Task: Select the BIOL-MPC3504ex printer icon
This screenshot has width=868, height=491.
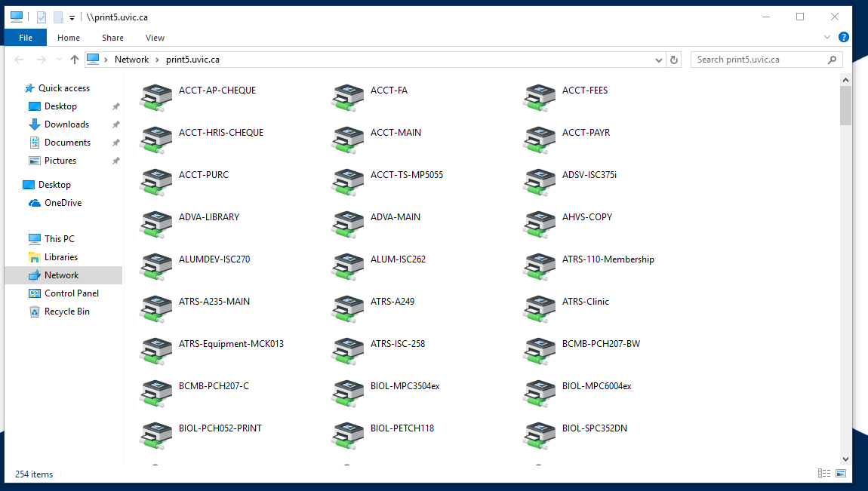Action: click(x=348, y=393)
